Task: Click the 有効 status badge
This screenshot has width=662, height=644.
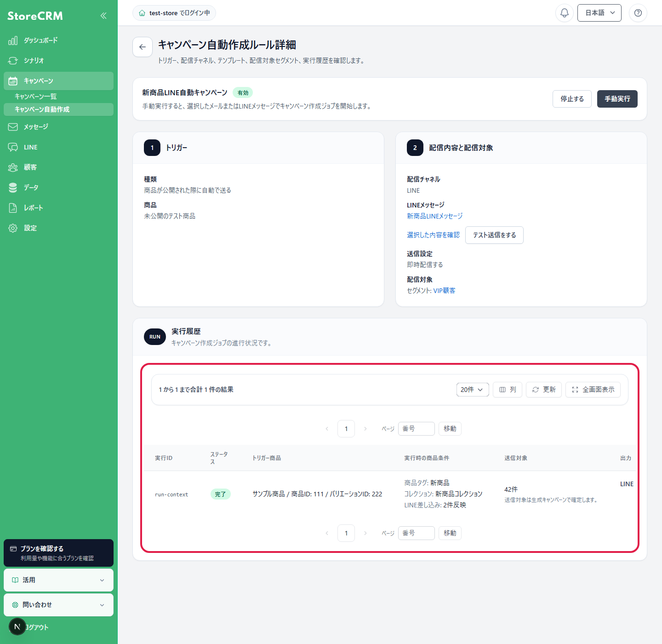Action: tap(243, 93)
